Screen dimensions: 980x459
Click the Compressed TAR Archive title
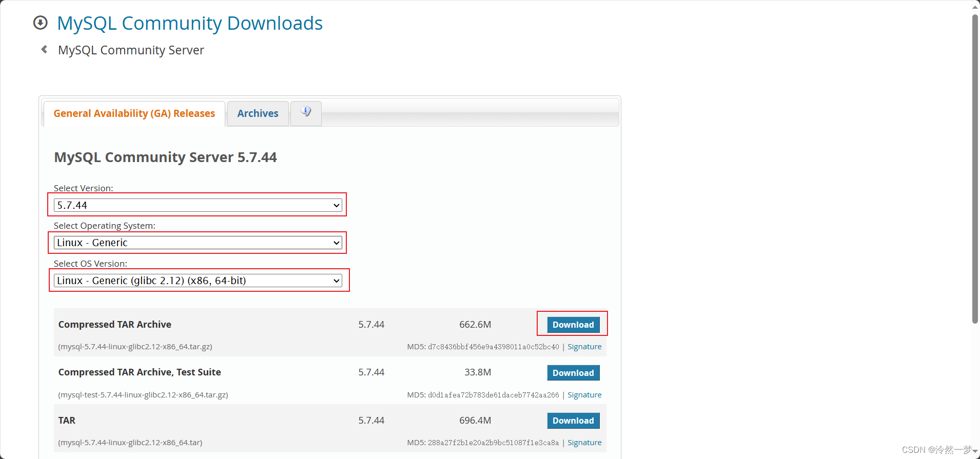[115, 325]
